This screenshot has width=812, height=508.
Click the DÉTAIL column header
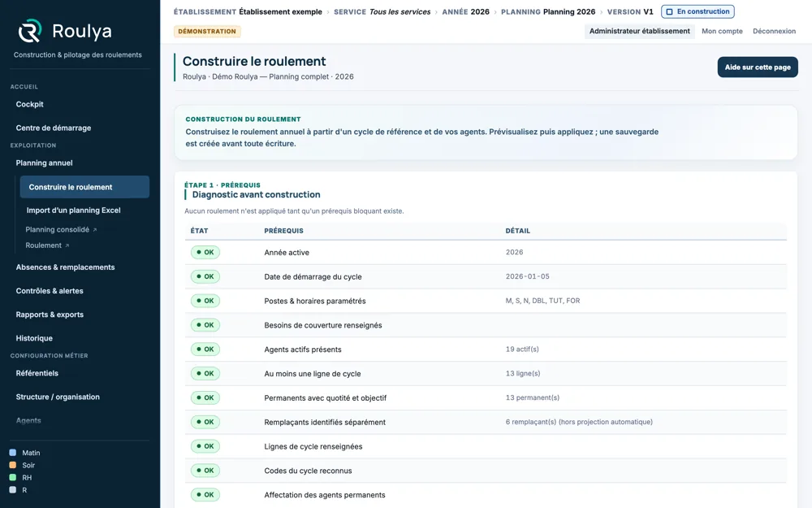tap(518, 231)
